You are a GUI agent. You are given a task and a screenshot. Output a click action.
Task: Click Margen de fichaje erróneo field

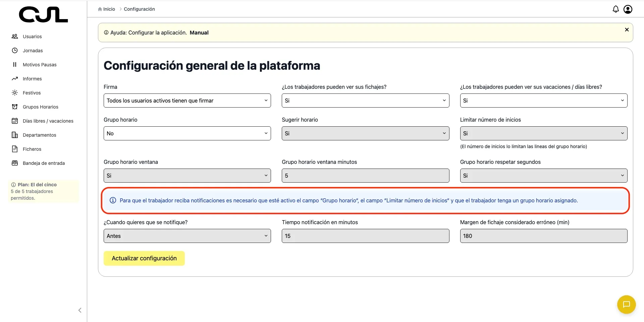coord(543,236)
